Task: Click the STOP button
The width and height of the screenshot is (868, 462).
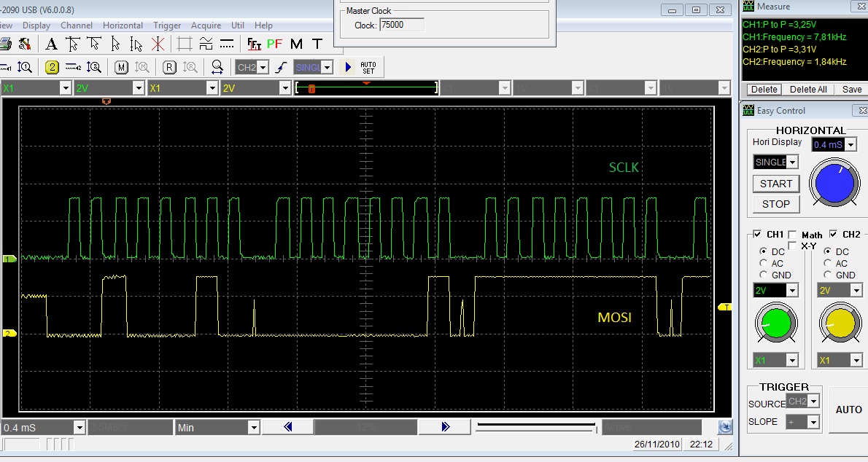Action: 776,204
